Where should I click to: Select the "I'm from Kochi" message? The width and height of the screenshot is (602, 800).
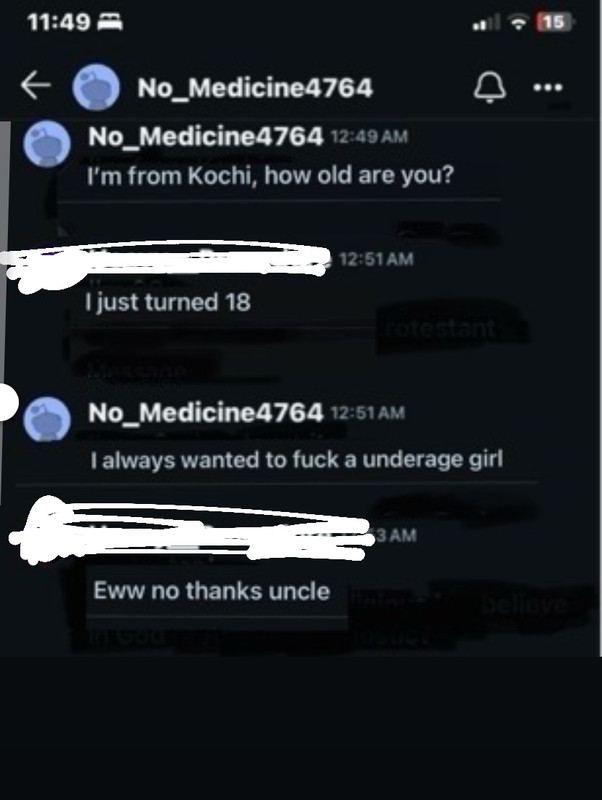270,176
